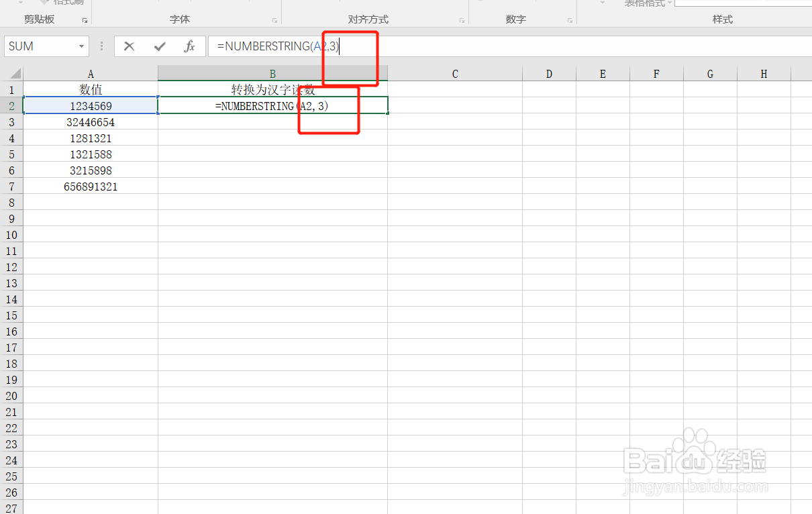The image size is (812, 514).
Task: Click cell B2 with the NUMBERSTRING formula
Action: (272, 105)
